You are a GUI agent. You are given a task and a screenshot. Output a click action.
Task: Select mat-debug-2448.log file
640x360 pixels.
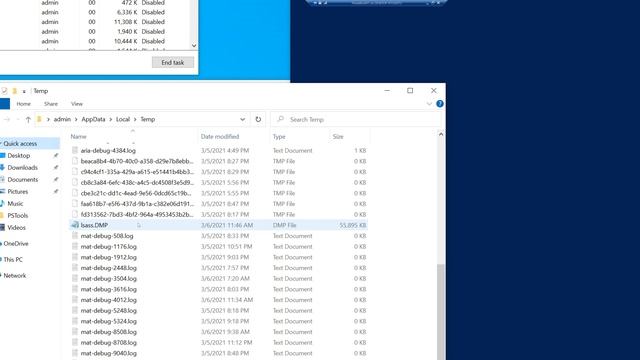(x=218, y=268)
